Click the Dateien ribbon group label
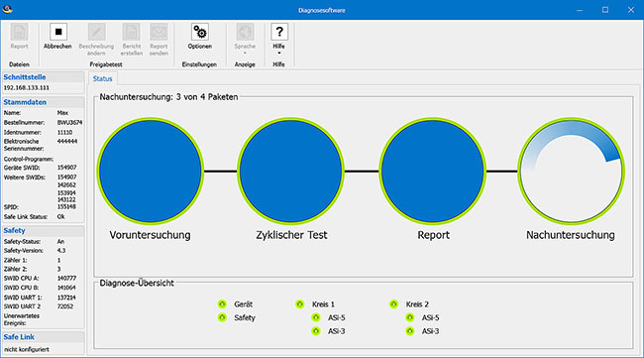Viewport: 644px width, 358px height. pos(19,64)
